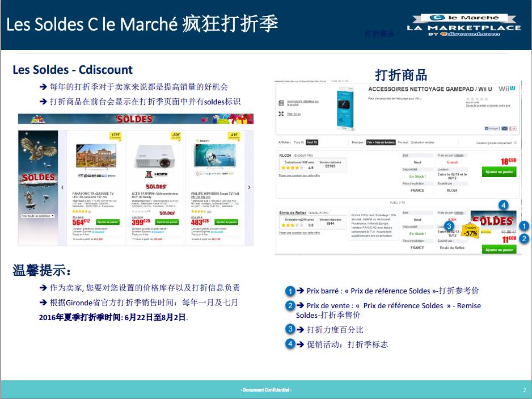532x399 pixels.
Task: Click 'Poser une question' under Envie de Reflex offer
Action: pos(299,233)
